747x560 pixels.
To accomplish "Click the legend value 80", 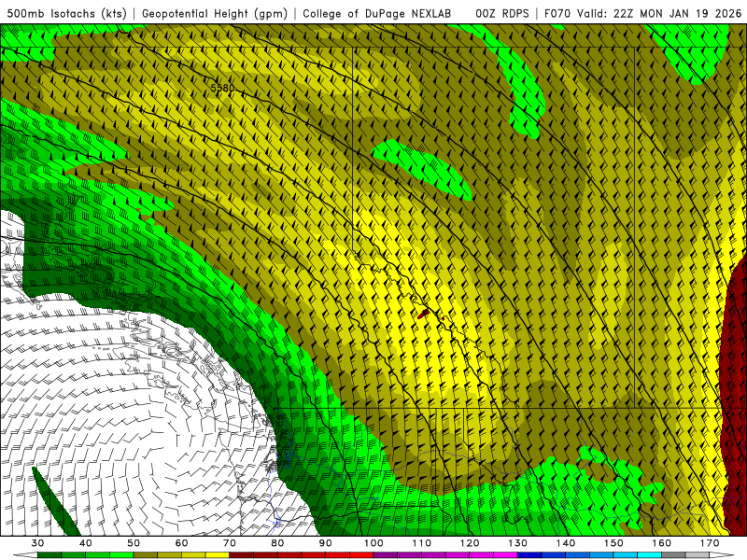I will pyautogui.click(x=277, y=543).
